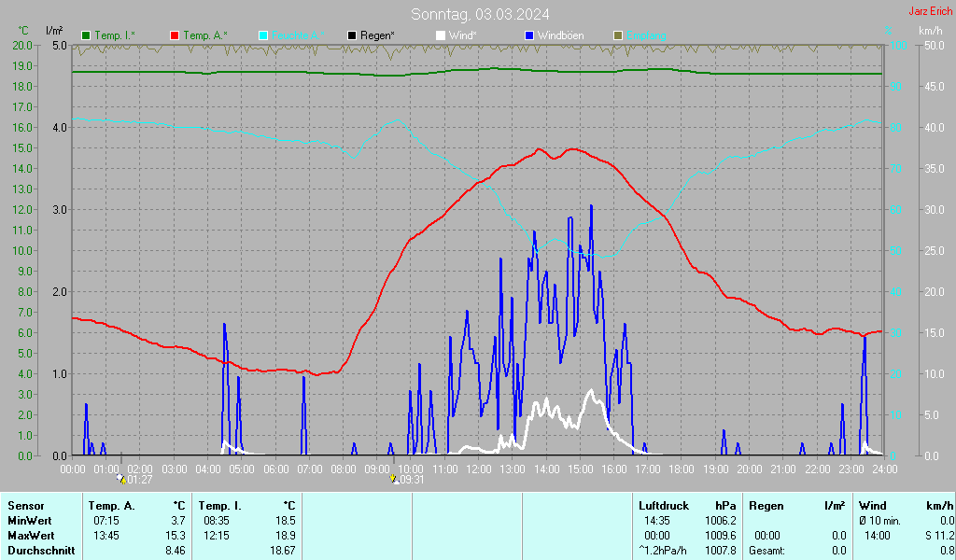This screenshot has height=560, width=956.
Task: Click the 'Regen' column header in table
Action: tap(766, 506)
